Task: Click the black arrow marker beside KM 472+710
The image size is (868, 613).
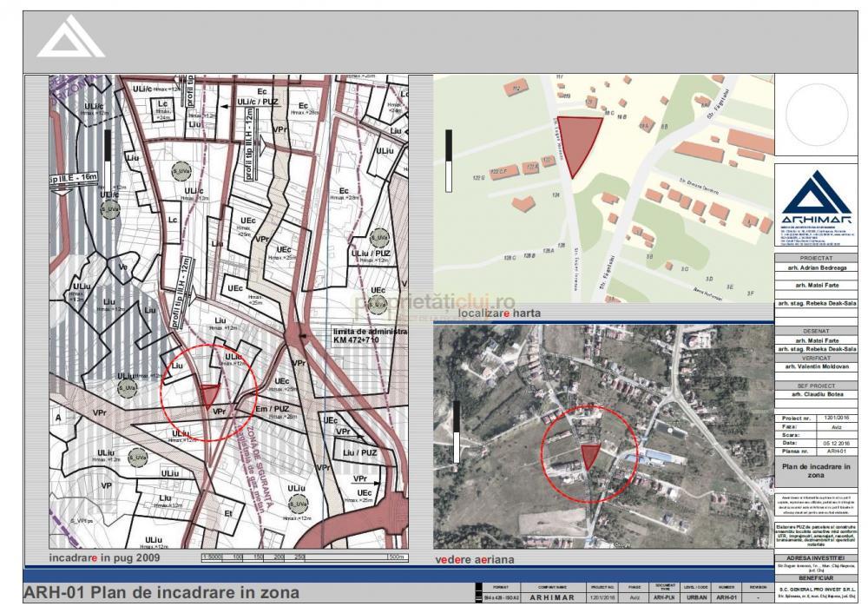Action: point(302,335)
